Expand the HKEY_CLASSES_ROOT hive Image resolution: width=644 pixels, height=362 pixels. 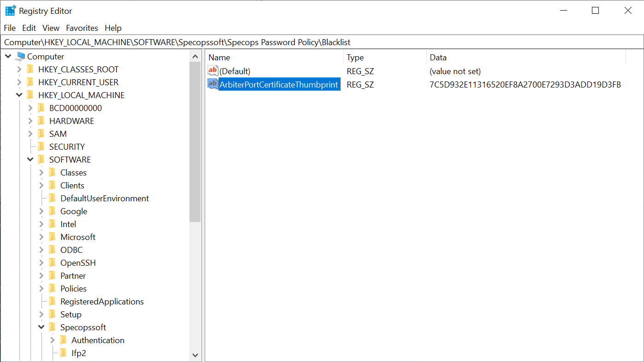coord(19,70)
